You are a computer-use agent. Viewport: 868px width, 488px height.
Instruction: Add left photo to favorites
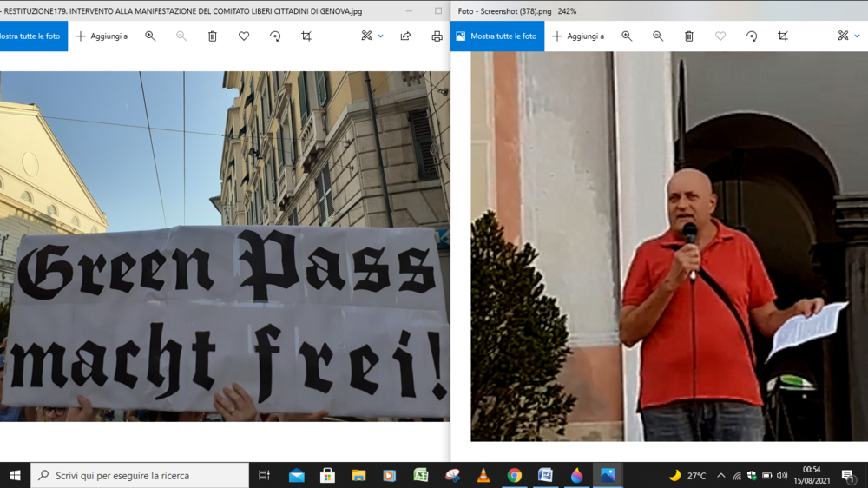[x=244, y=36]
